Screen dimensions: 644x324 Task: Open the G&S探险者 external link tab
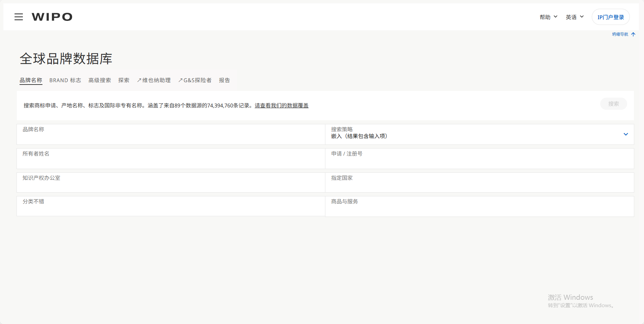195,80
